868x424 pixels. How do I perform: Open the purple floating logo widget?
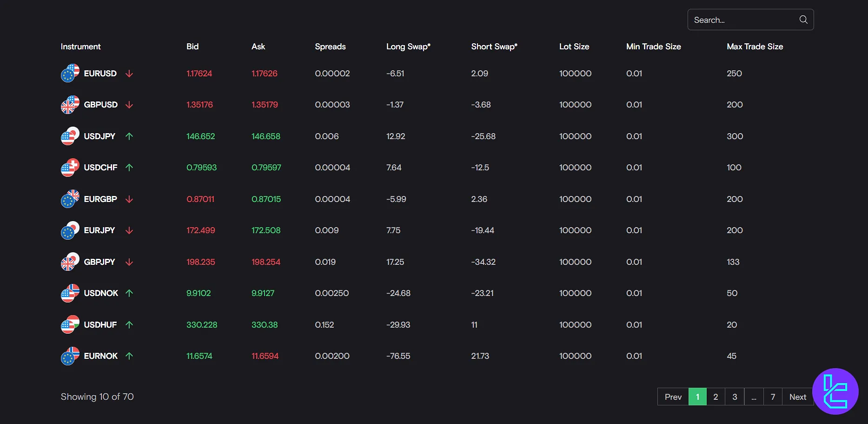835,391
